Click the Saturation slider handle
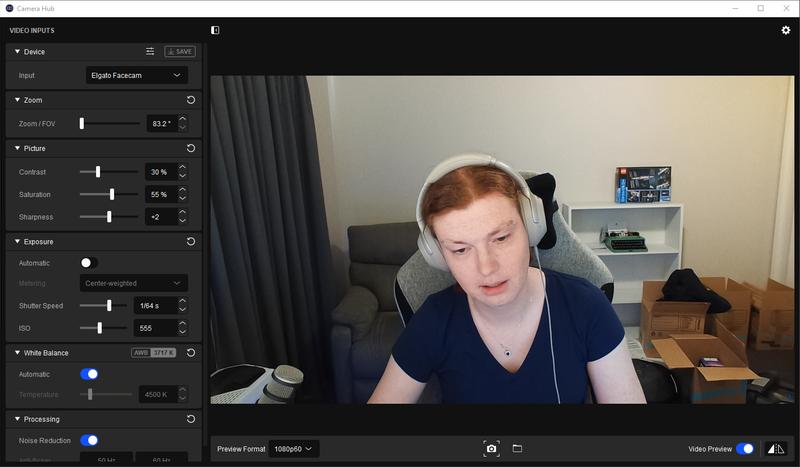 point(111,194)
